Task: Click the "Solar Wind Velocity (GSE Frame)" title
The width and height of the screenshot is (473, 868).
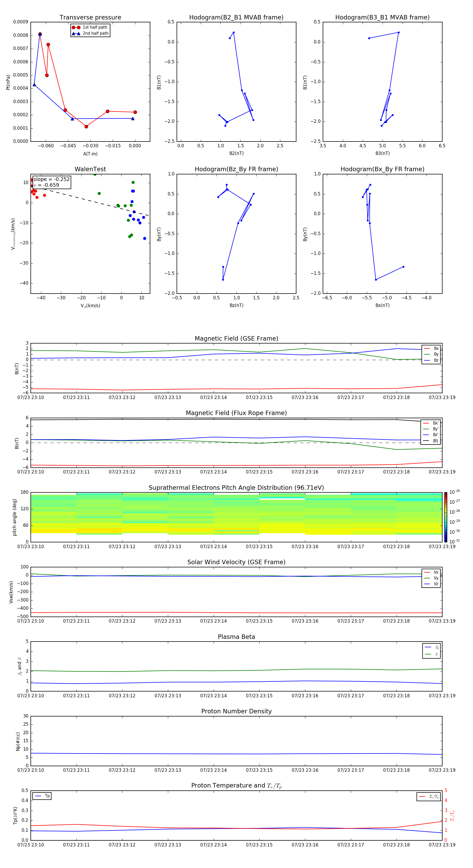Action: (x=236, y=562)
